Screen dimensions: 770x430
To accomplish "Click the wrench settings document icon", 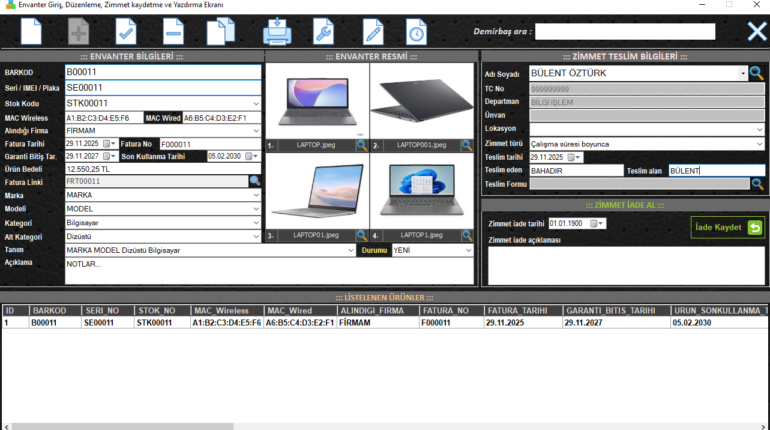I will pyautogui.click(x=324, y=32).
